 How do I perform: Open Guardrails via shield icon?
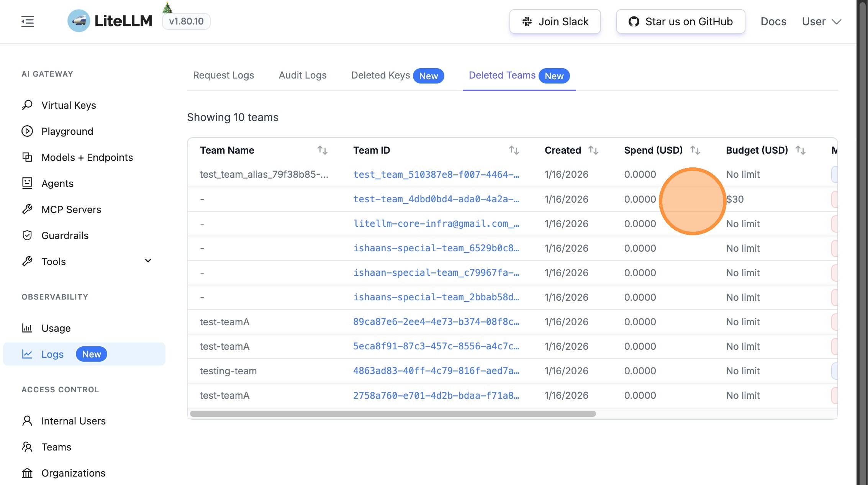[x=27, y=235]
